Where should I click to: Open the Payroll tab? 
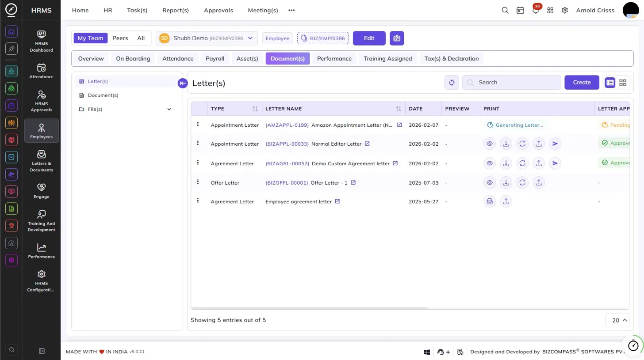[215, 58]
